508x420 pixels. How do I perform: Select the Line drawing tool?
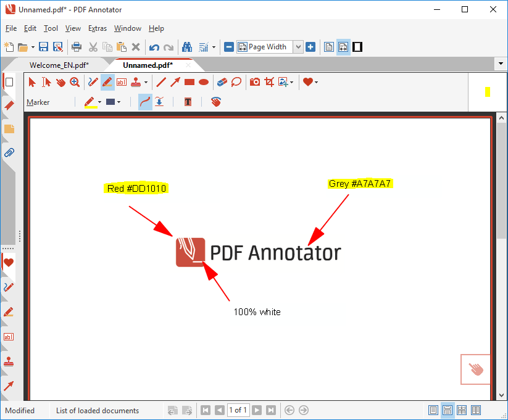161,82
